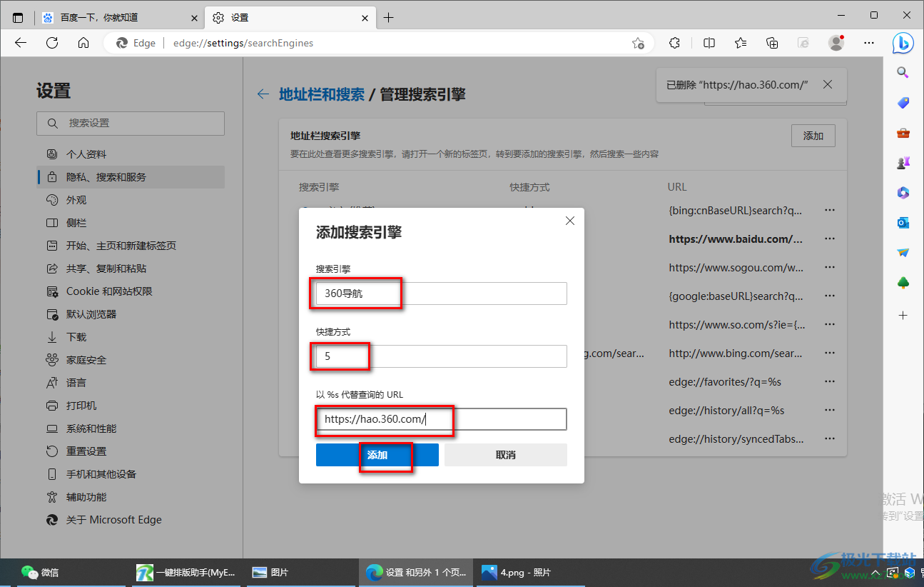Click the Add button above the engine list

pyautogui.click(x=813, y=136)
